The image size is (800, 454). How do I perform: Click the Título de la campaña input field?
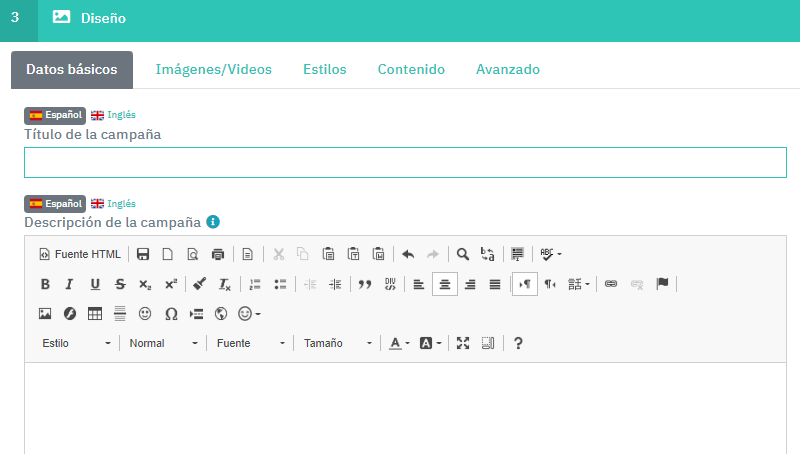(x=405, y=163)
